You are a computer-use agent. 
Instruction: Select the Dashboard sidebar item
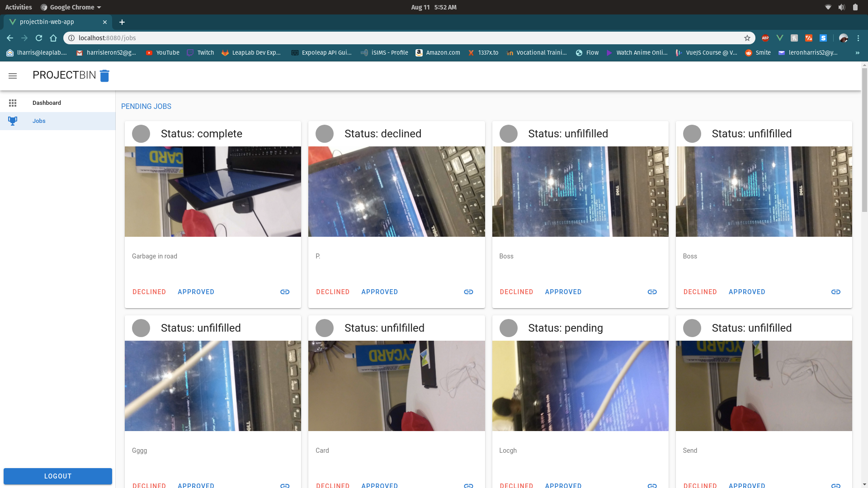pos(47,103)
